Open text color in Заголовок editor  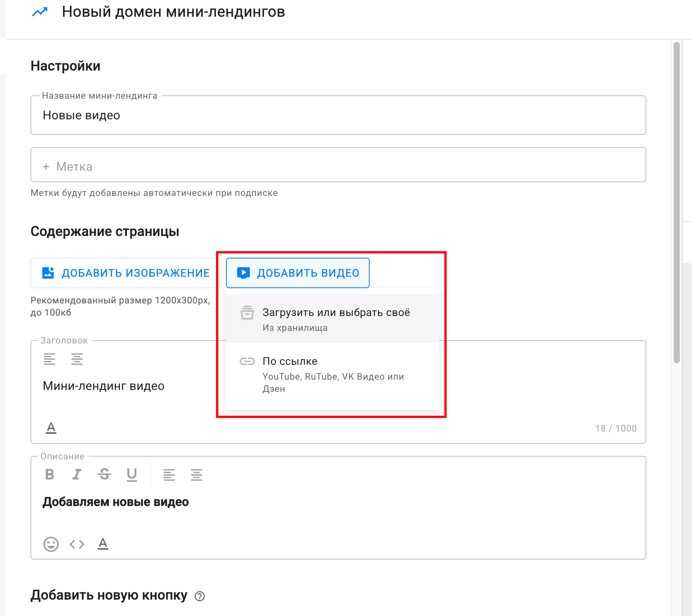[51, 428]
